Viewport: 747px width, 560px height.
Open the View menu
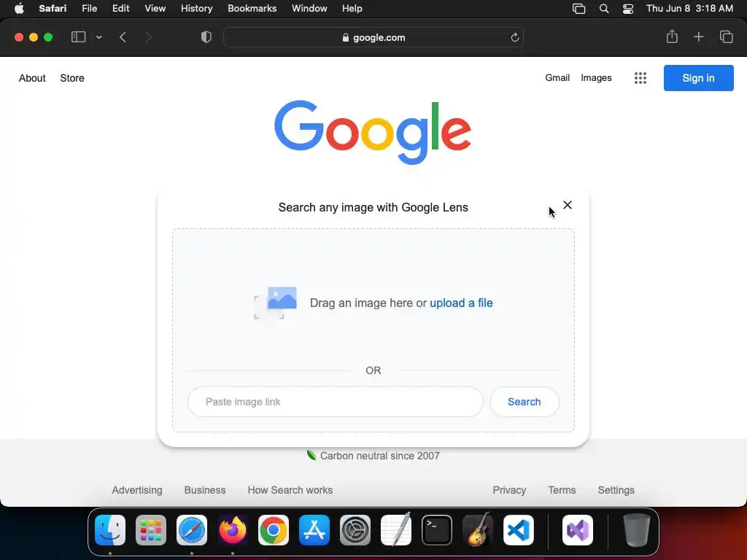tap(155, 9)
